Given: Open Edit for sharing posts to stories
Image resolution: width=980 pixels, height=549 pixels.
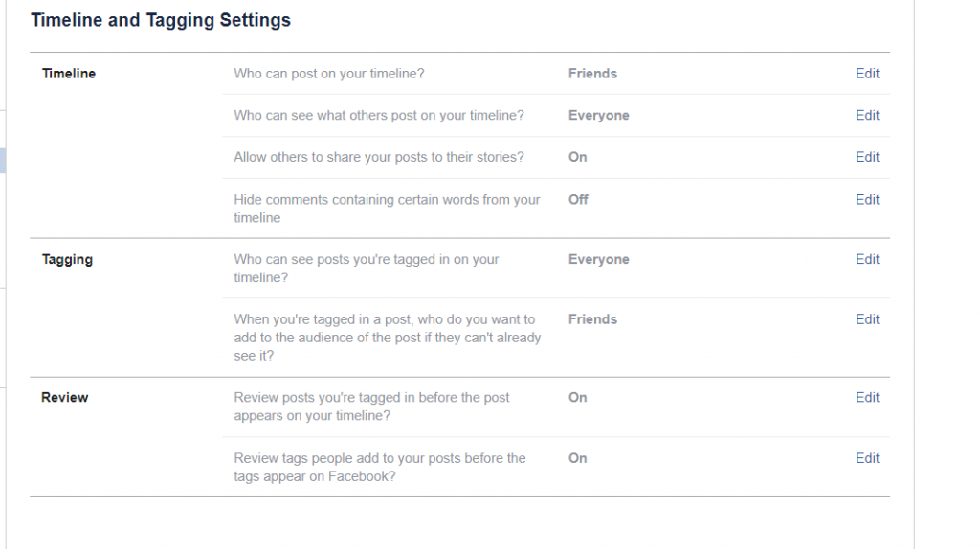Looking at the screenshot, I should (867, 157).
